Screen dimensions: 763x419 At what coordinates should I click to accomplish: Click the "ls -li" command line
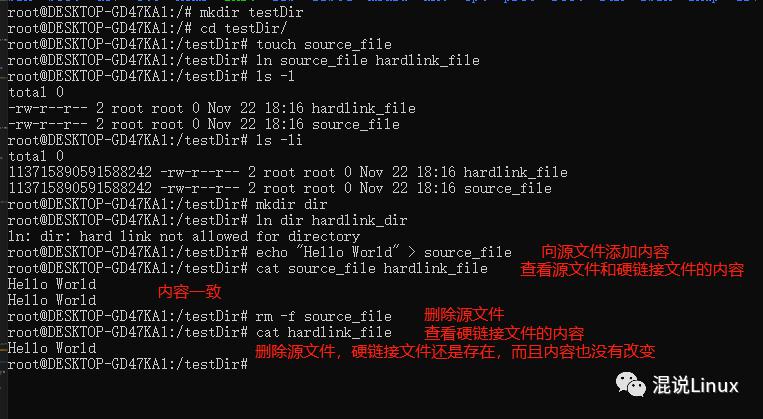point(155,141)
